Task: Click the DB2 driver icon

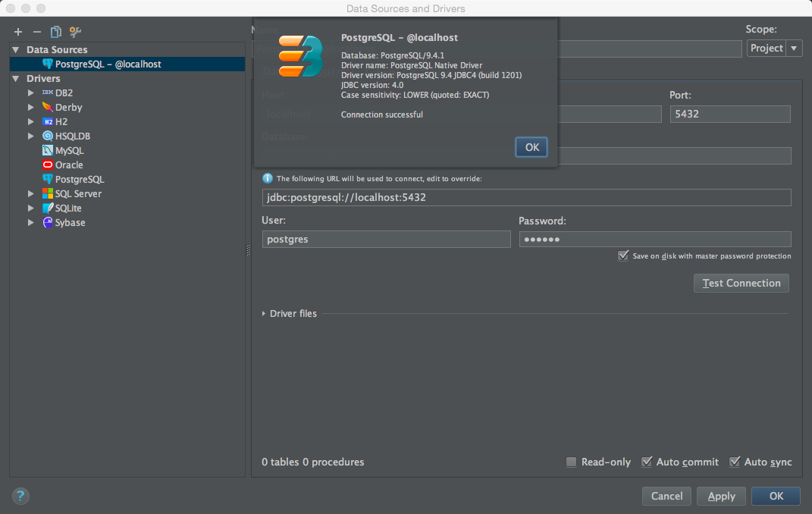Action: [48, 92]
